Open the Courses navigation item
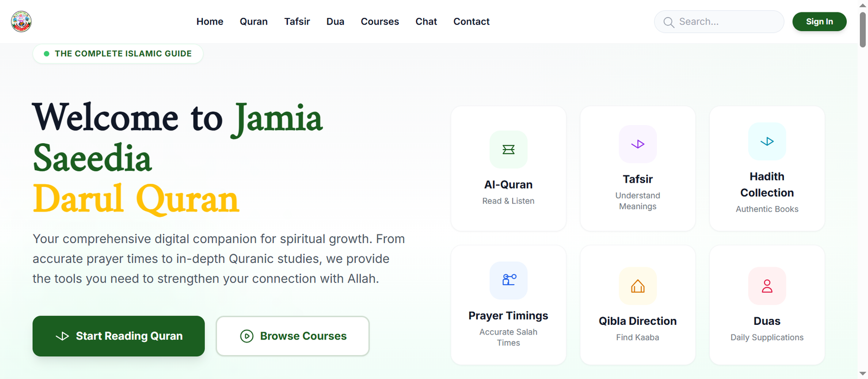Image resolution: width=868 pixels, height=379 pixels. coord(380,22)
